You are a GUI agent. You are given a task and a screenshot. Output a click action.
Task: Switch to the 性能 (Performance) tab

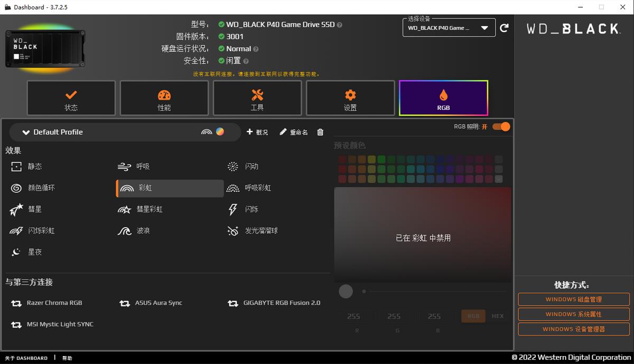[164, 98]
